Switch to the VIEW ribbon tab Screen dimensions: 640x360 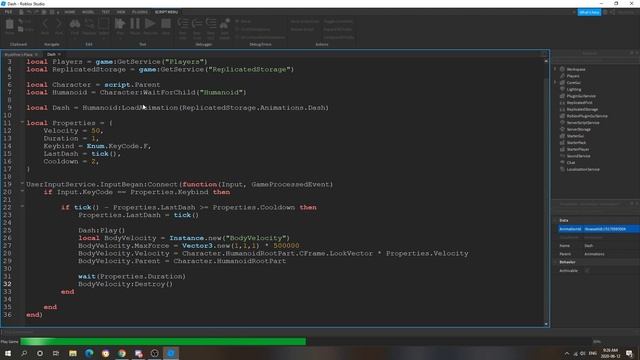click(x=121, y=12)
